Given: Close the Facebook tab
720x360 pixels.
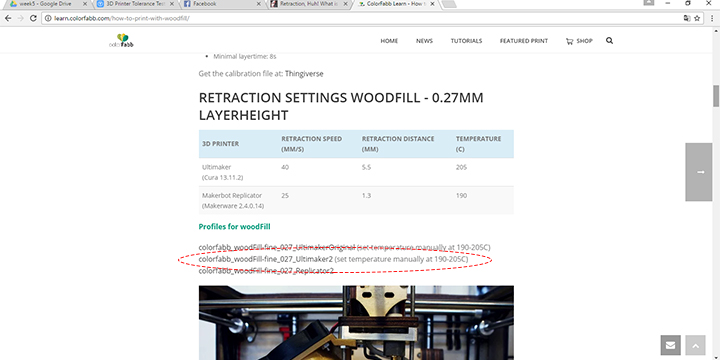Looking at the screenshot, I should tap(259, 4).
